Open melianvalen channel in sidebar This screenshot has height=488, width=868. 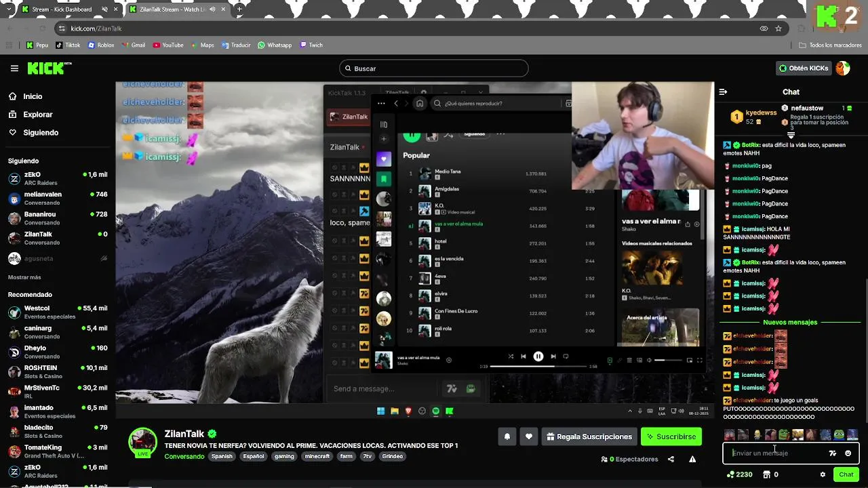(58, 198)
